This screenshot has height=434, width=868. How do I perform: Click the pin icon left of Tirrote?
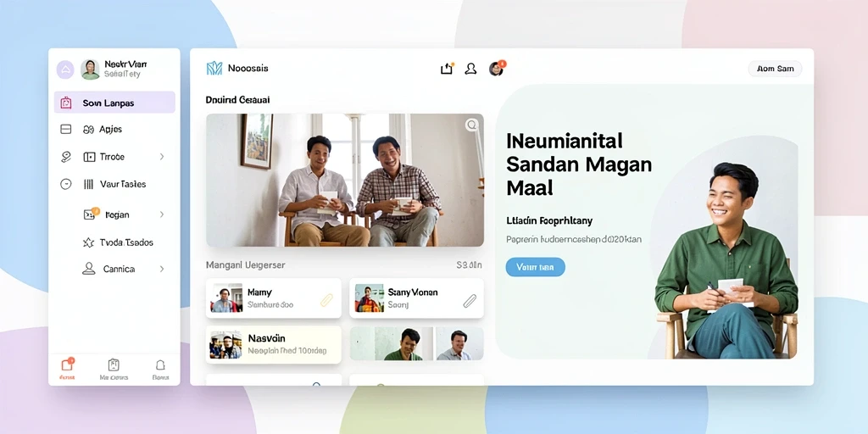click(65, 157)
